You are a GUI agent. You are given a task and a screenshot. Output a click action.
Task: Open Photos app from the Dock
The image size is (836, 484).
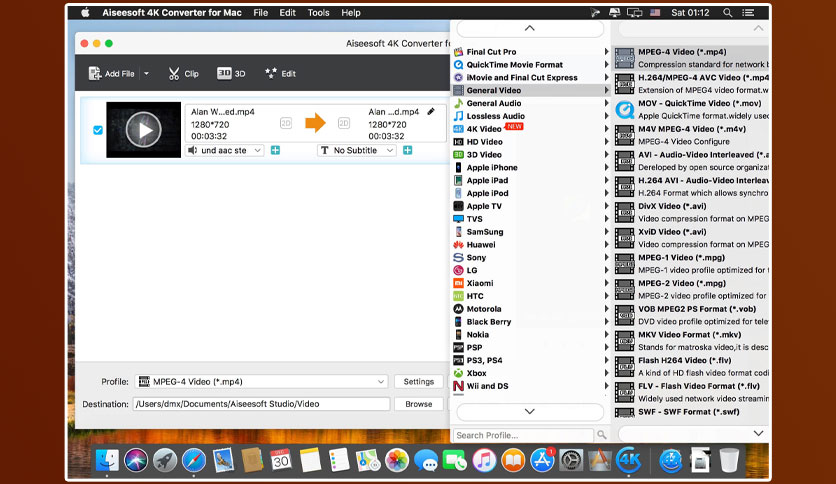click(x=397, y=460)
